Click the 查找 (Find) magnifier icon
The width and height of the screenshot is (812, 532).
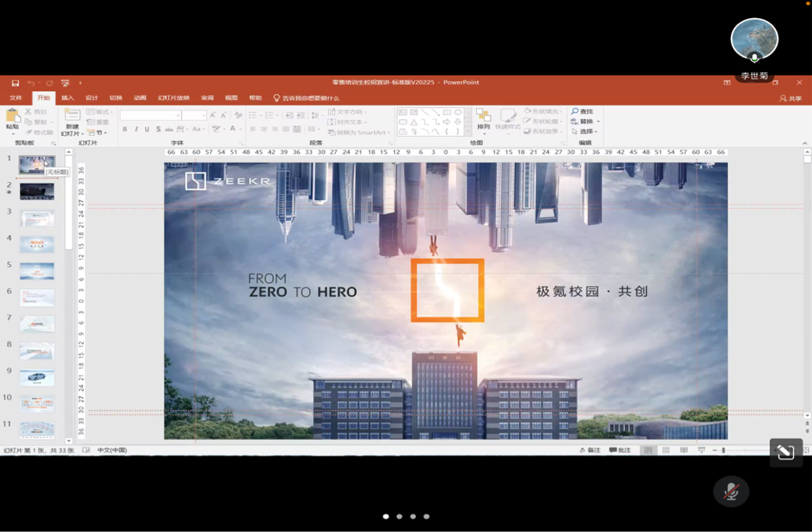(x=575, y=111)
